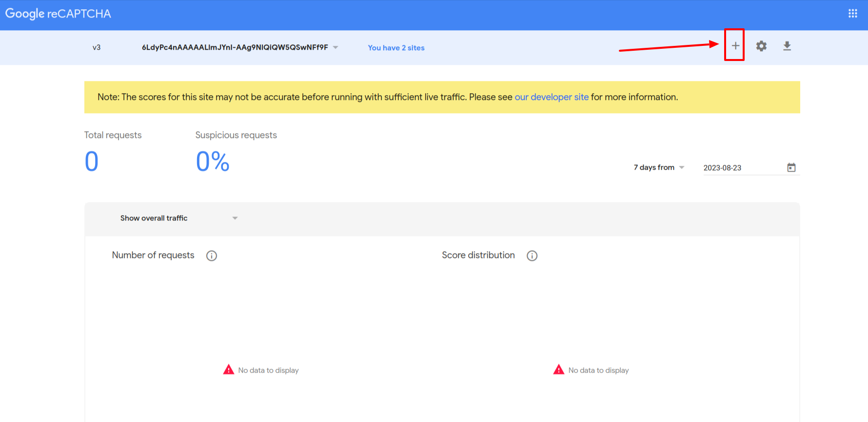Click the plus icon to create site
Screen dimensions: 868x422
[735, 46]
